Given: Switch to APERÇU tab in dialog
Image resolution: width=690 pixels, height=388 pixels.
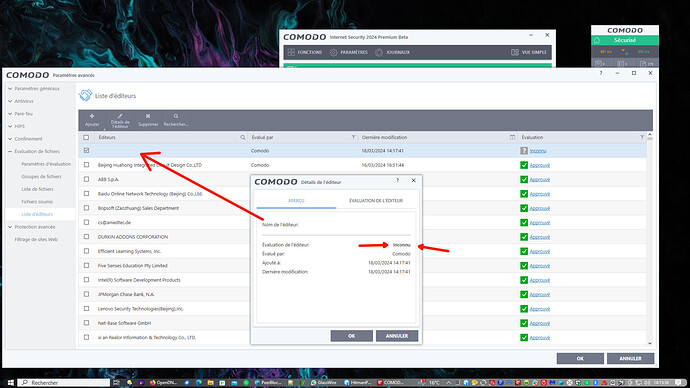Looking at the screenshot, I should 296,201.
